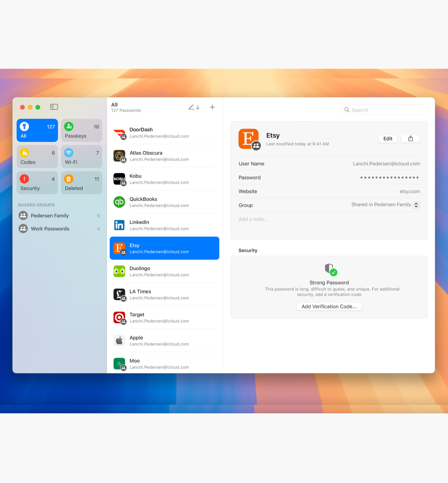Click the User Name email value

tap(386, 164)
